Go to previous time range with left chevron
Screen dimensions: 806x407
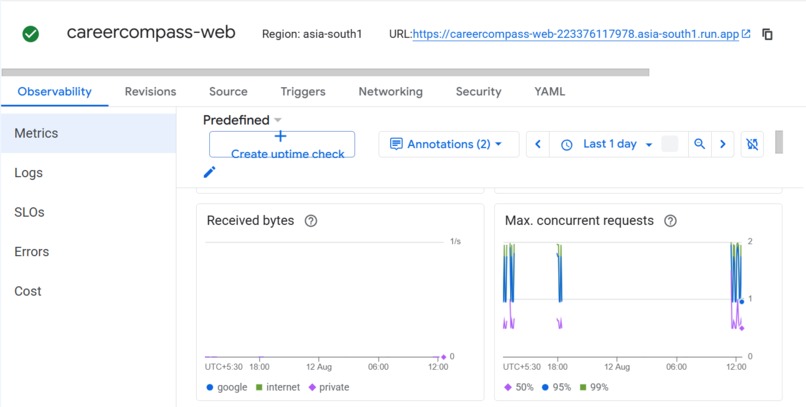point(538,144)
